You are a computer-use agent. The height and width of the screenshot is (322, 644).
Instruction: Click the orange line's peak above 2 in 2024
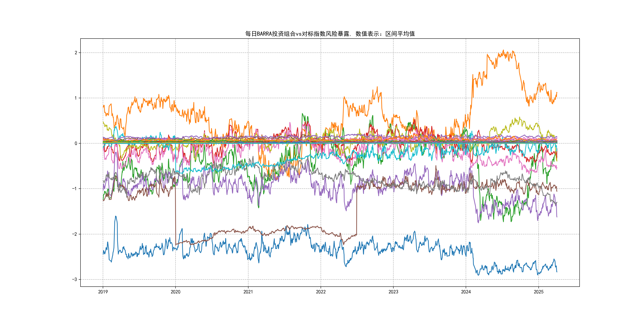(503, 51)
